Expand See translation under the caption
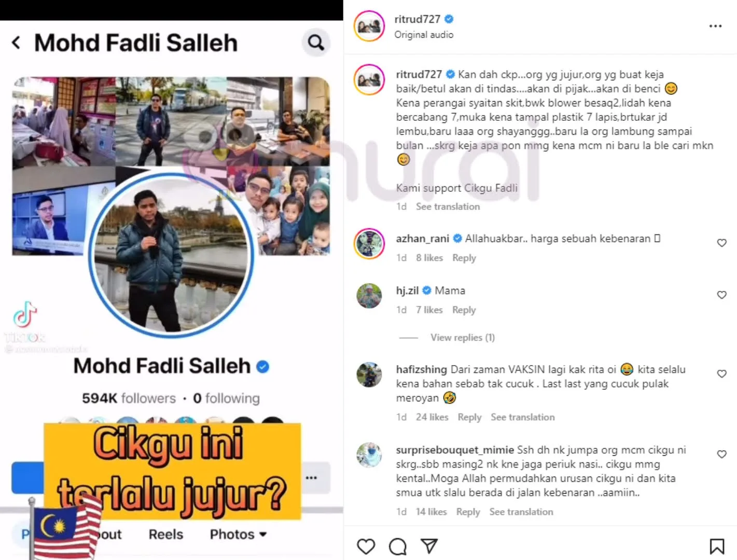This screenshot has width=737, height=560. click(448, 206)
